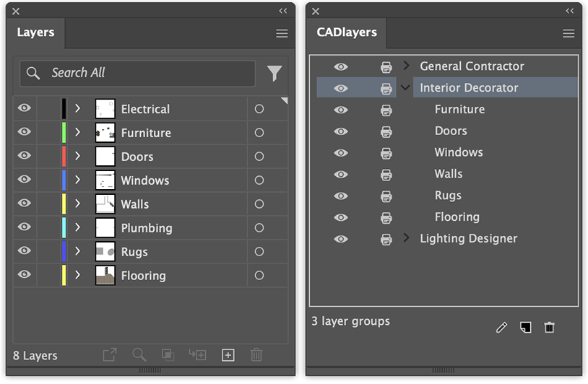Click the green color swatch of Furniture layer
This screenshot has height=384, width=588.
(x=64, y=132)
